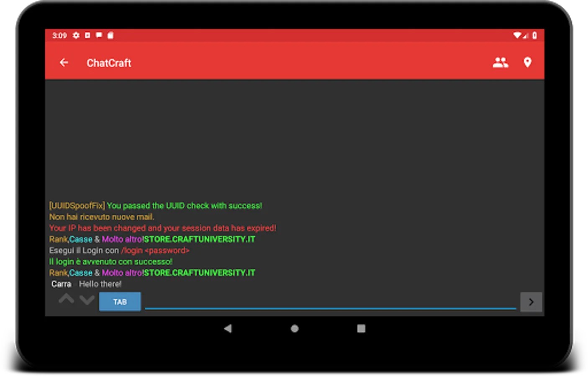Focus the chat message input field
The image size is (588, 377).
click(330, 302)
